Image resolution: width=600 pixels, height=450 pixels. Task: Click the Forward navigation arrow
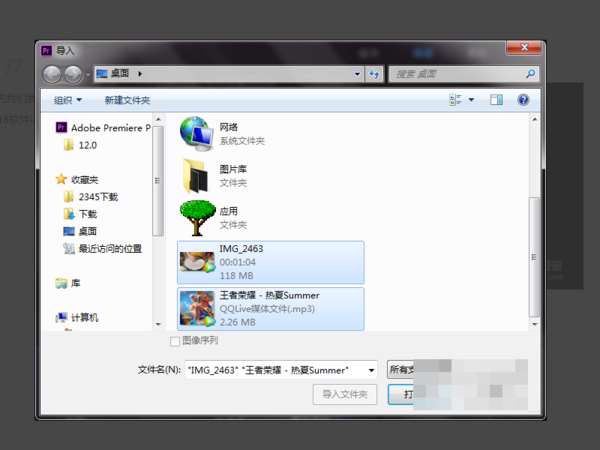coord(73,74)
